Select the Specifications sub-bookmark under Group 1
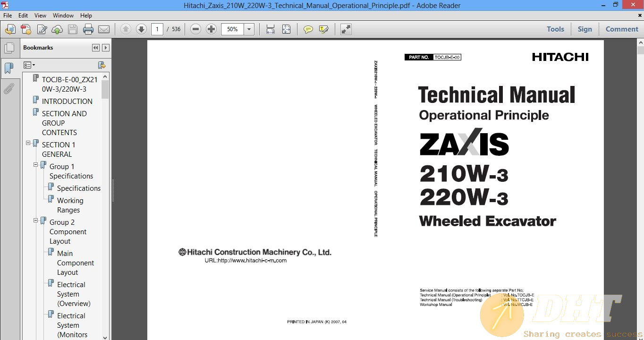This screenshot has width=644, height=340. [x=79, y=188]
